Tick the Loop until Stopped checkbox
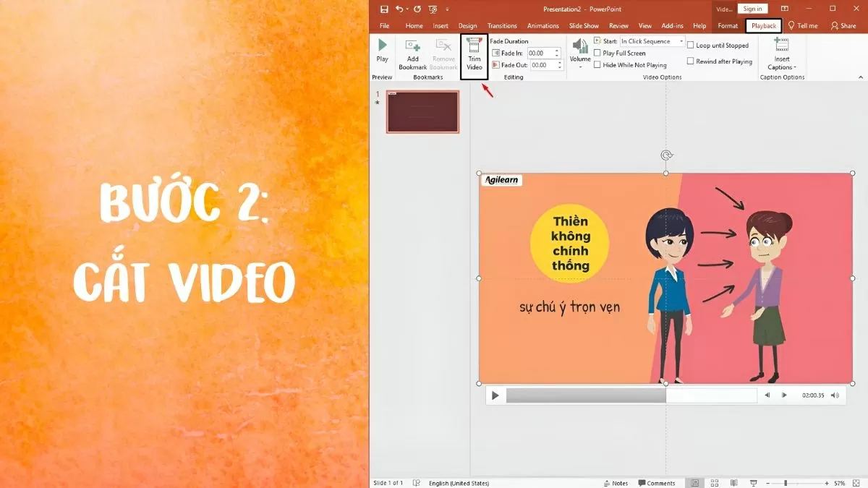 (690, 46)
